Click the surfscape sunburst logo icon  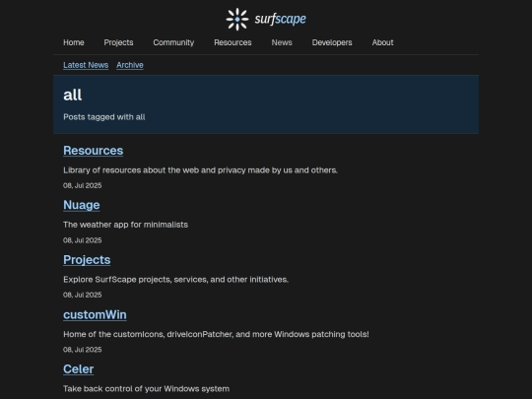[237, 20]
